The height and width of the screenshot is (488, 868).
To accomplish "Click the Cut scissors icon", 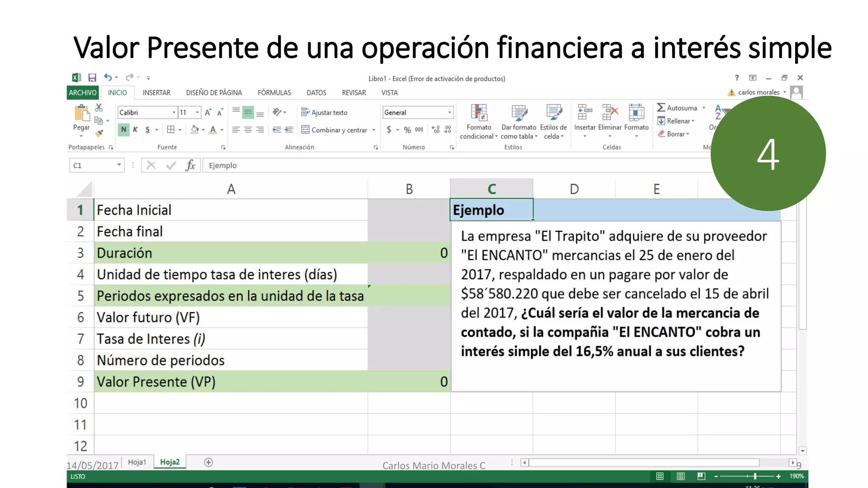I will point(99,108).
